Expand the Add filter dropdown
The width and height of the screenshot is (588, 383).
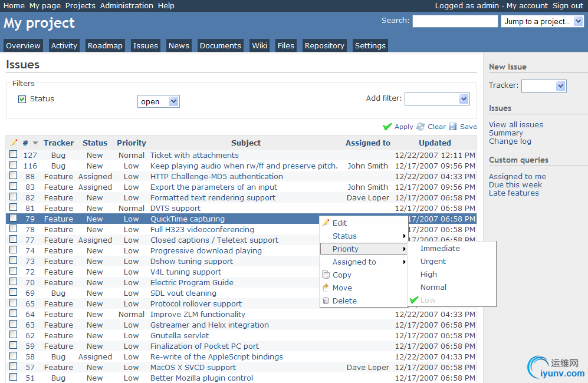(437, 99)
